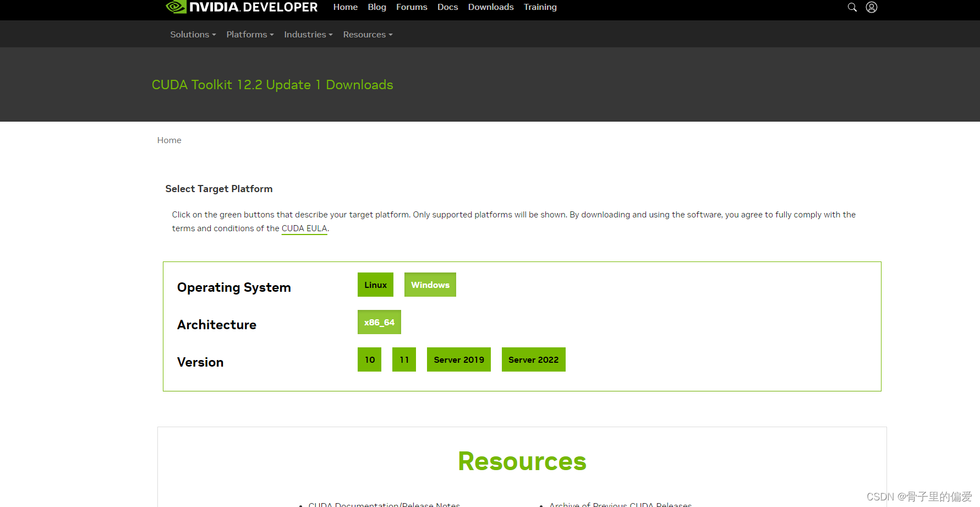Open the Downloads menu item

click(x=491, y=7)
